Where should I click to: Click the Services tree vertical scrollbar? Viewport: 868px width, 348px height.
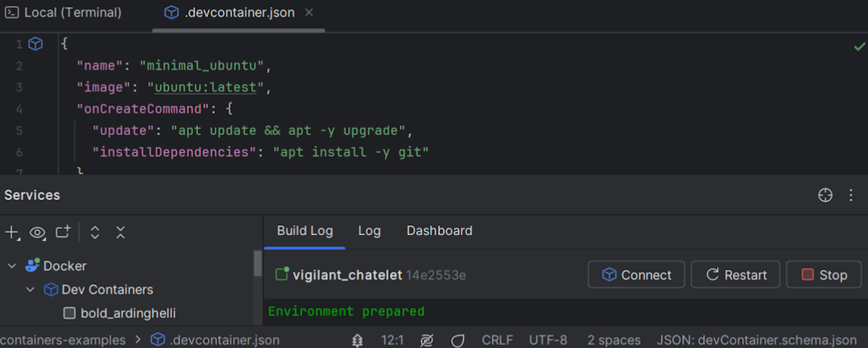tap(258, 264)
